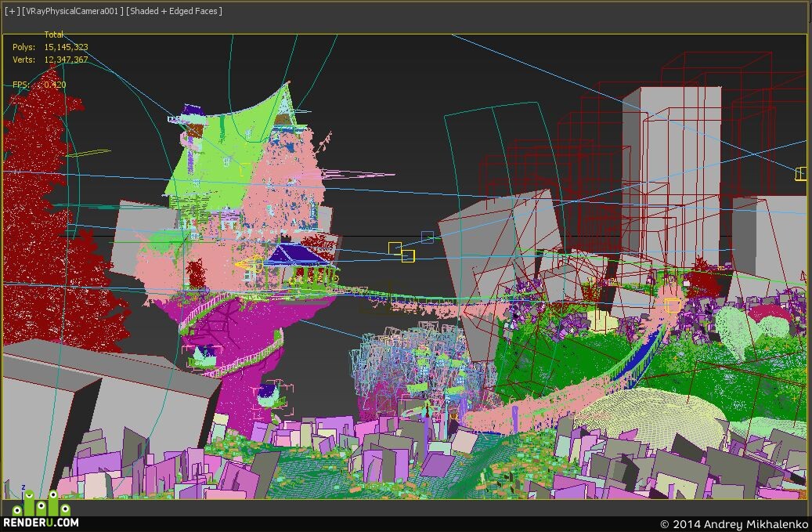The width and height of the screenshot is (812, 532).
Task: Select the light green heart-shaped bush
Action: 753,329
